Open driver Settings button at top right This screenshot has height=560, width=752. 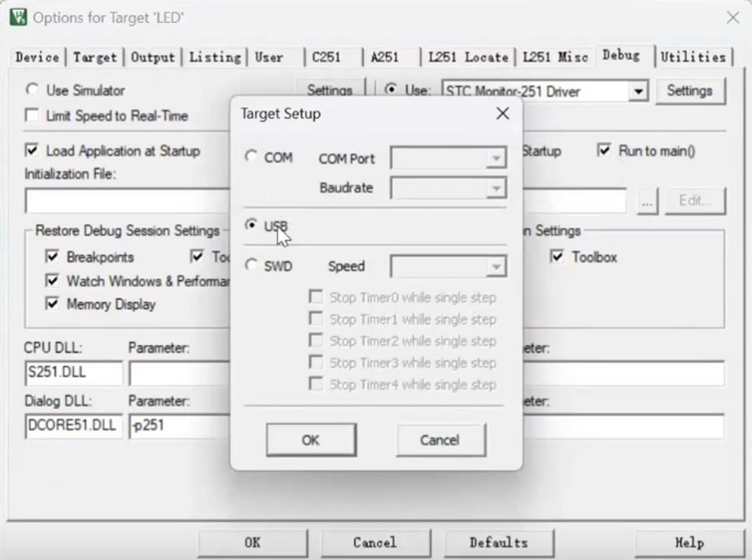pos(689,90)
